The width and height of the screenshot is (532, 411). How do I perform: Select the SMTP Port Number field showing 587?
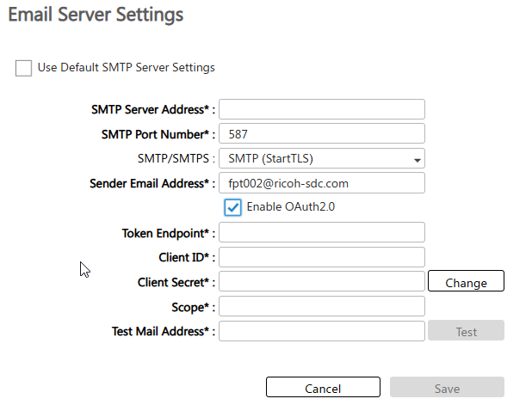(322, 134)
